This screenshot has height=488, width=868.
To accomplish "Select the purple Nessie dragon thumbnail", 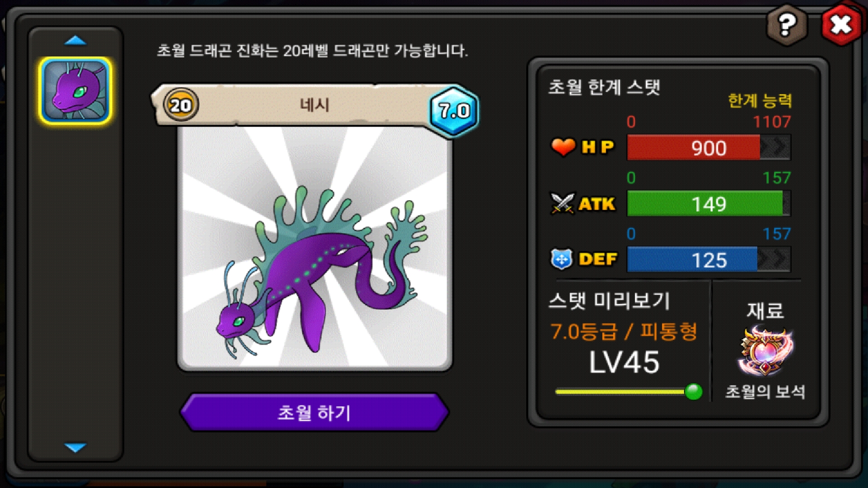I will (75, 91).
